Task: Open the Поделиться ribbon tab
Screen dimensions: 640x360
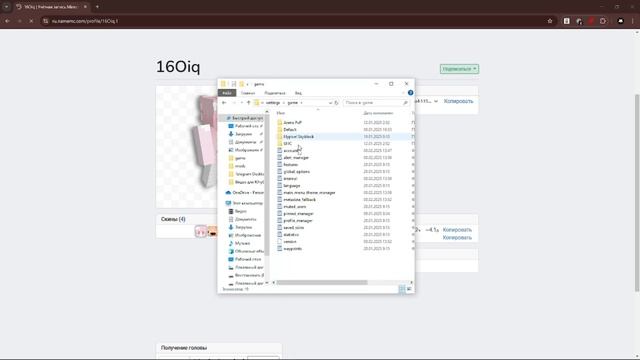Action: click(275, 93)
